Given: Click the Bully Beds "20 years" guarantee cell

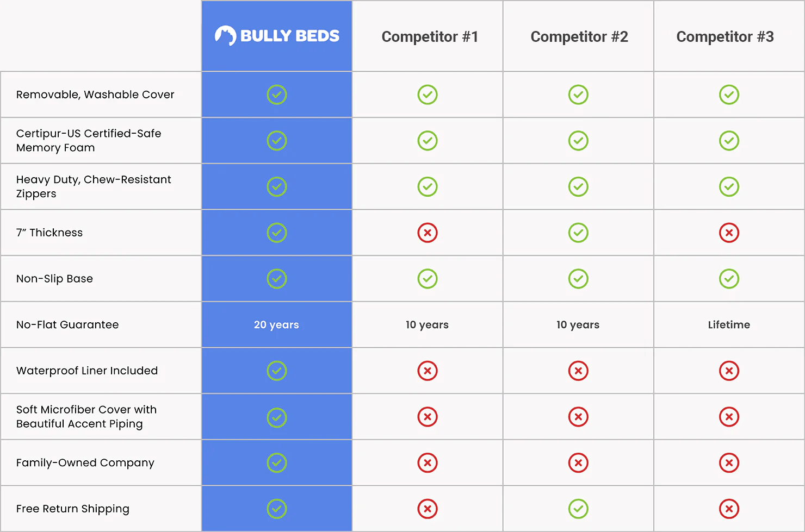Looking at the screenshot, I should point(276,324).
